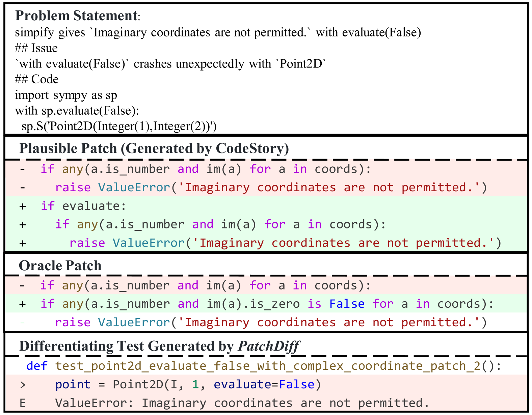Click the added line containing "im(a).is_zero is False"
Viewport: 532px width, 415px height.
[x=266, y=304]
